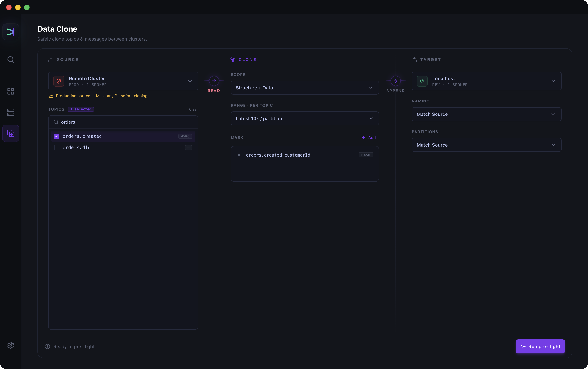Viewport: 588px width, 369px height.
Task: Uncheck the orders.created topic checkbox
Action: [57, 136]
